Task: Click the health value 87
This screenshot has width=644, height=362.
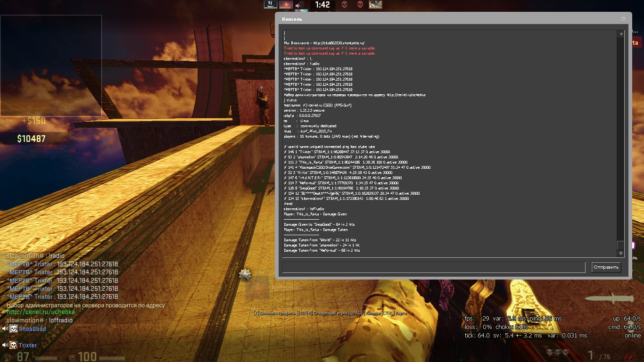Action: click(x=24, y=357)
